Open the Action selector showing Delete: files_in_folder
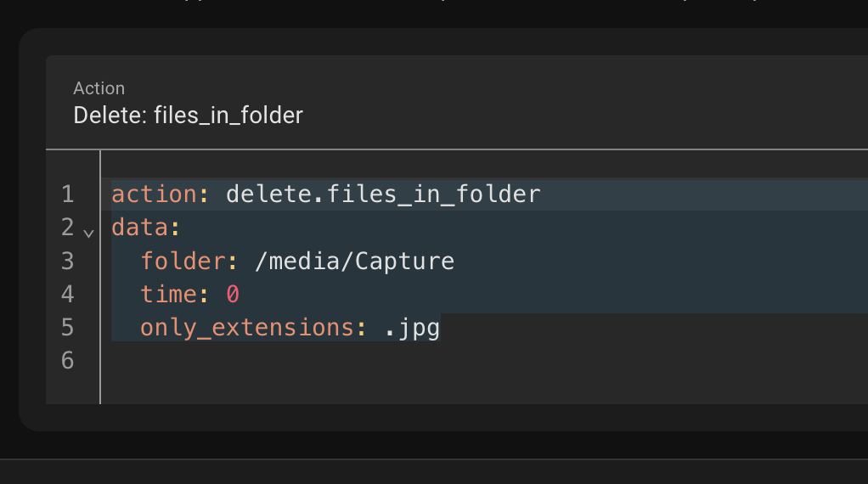The width and height of the screenshot is (868, 484). [x=457, y=103]
